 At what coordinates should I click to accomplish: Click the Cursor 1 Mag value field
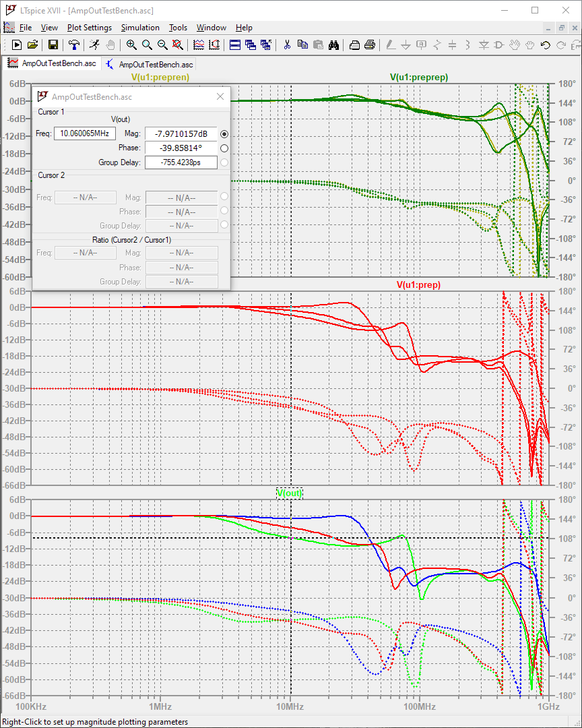point(181,133)
